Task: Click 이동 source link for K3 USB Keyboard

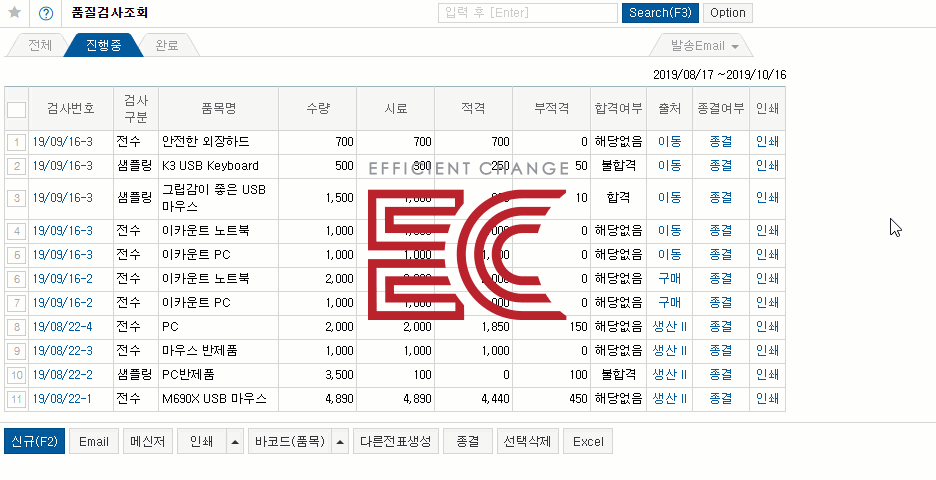Action: click(x=669, y=166)
